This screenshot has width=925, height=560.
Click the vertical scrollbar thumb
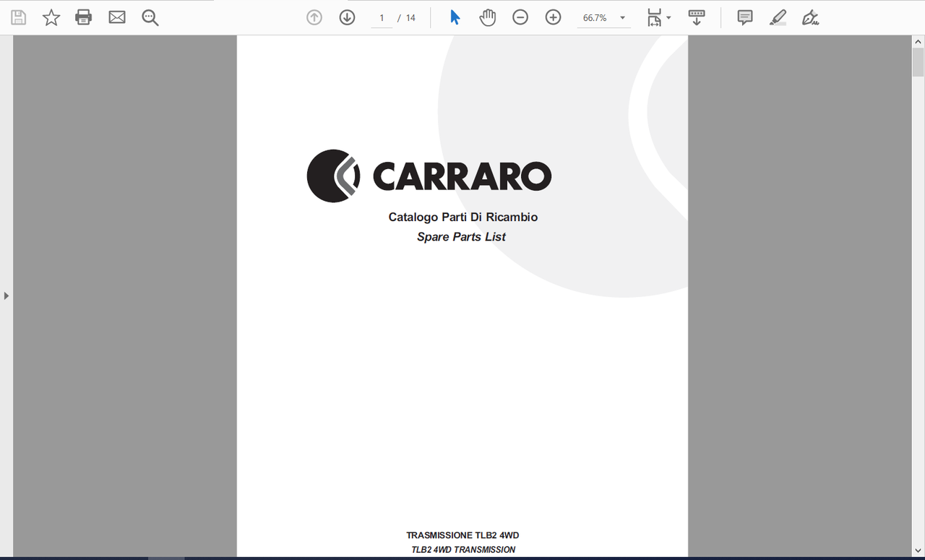click(918, 61)
